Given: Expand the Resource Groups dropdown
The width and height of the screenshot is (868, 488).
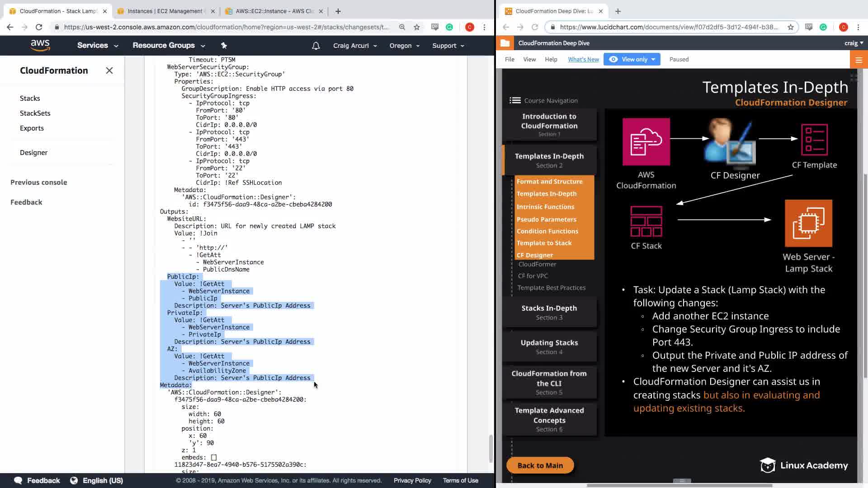Looking at the screenshot, I should tap(168, 46).
